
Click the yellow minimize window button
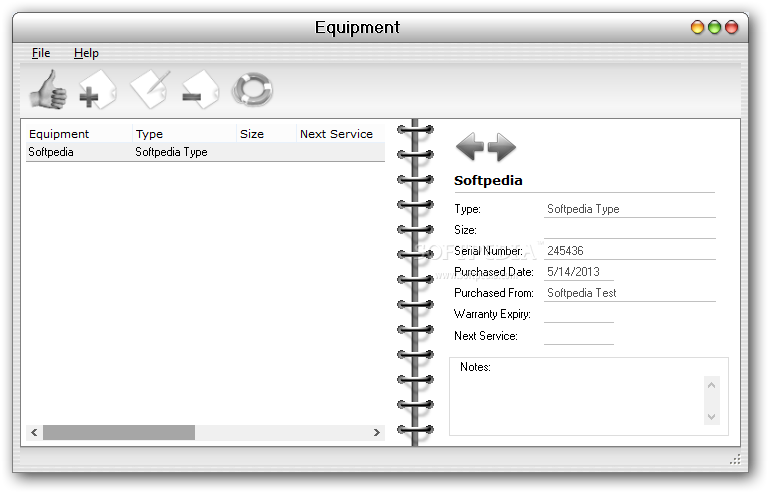click(697, 27)
